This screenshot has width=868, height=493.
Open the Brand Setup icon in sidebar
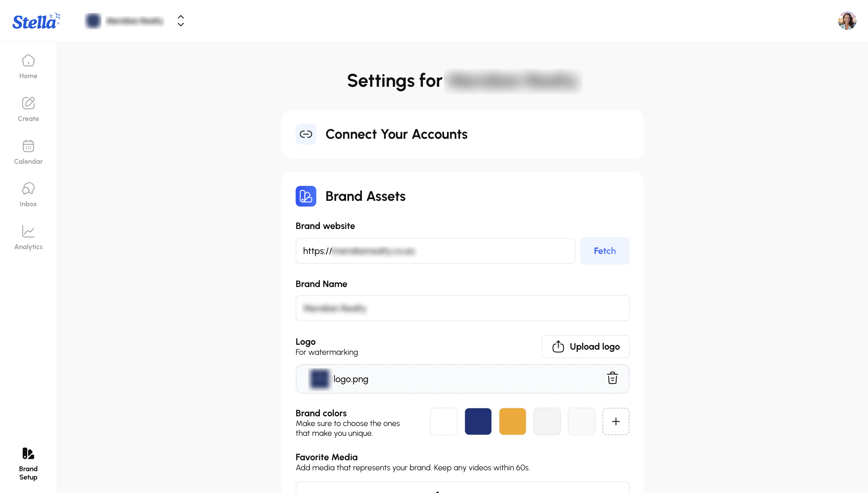28,453
